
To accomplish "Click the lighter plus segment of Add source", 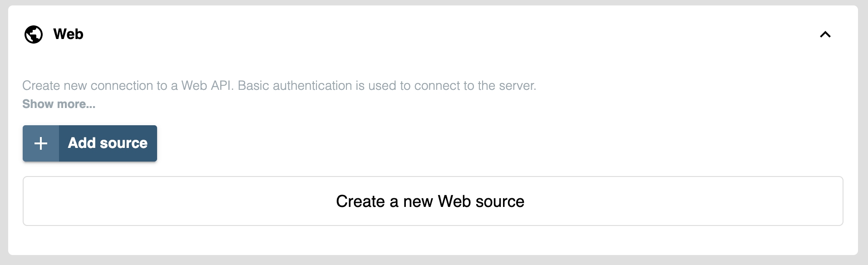I will click(41, 143).
